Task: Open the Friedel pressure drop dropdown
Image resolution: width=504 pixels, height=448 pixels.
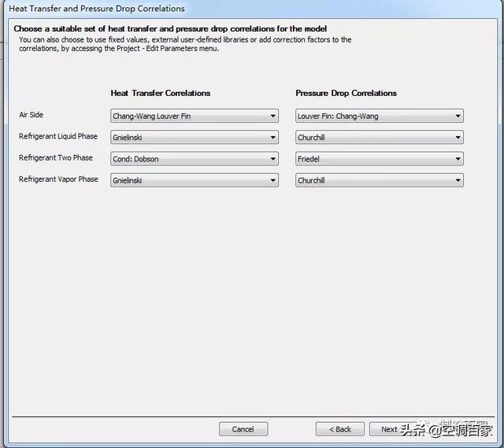Action: click(x=380, y=159)
